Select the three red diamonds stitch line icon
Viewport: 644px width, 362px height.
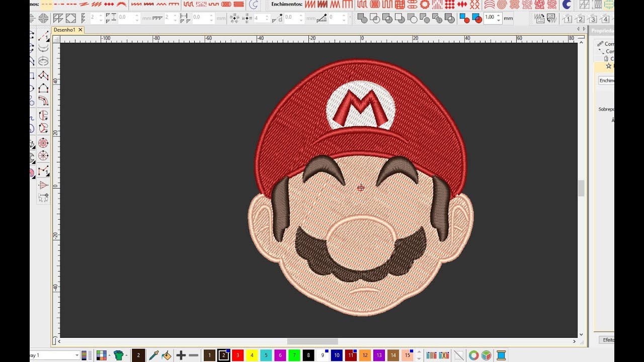109,4
